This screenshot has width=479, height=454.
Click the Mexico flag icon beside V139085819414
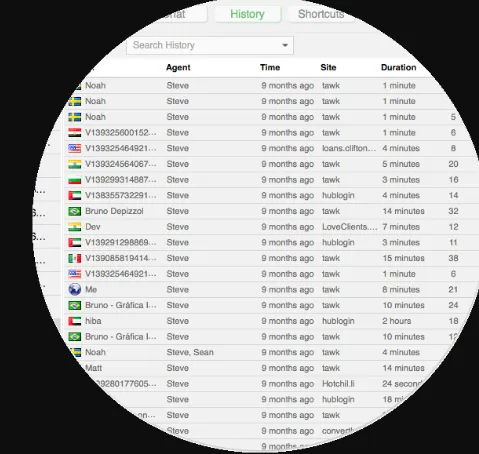point(74,258)
